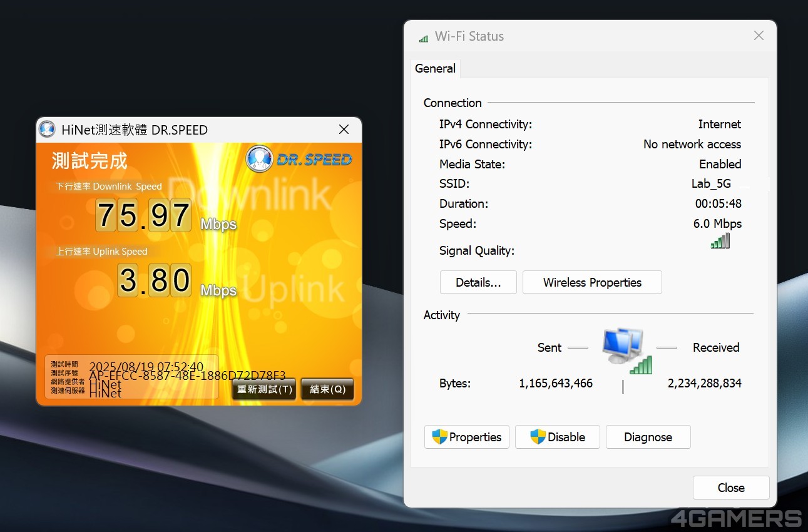The width and height of the screenshot is (808, 532).
Task: Click the Duration value 00:05:48
Action: (719, 204)
